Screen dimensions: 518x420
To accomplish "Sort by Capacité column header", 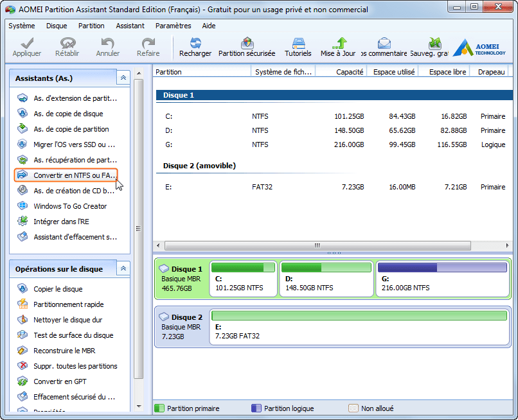I will [x=341, y=72].
